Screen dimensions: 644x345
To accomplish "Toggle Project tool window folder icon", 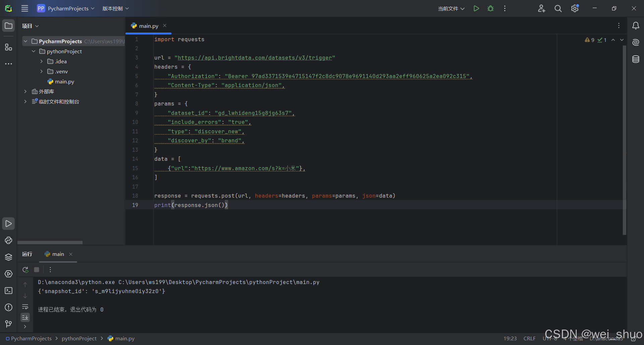I will coord(8,26).
